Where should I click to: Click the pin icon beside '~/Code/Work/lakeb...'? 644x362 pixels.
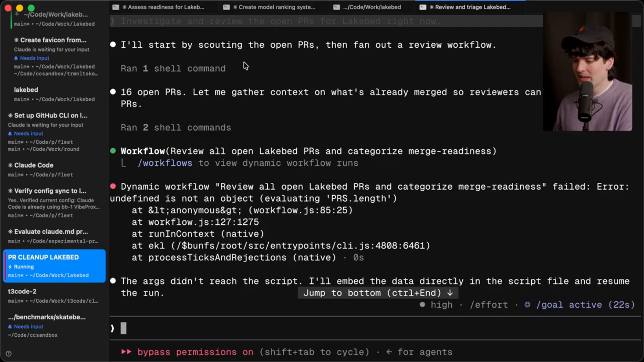click(17, 14)
